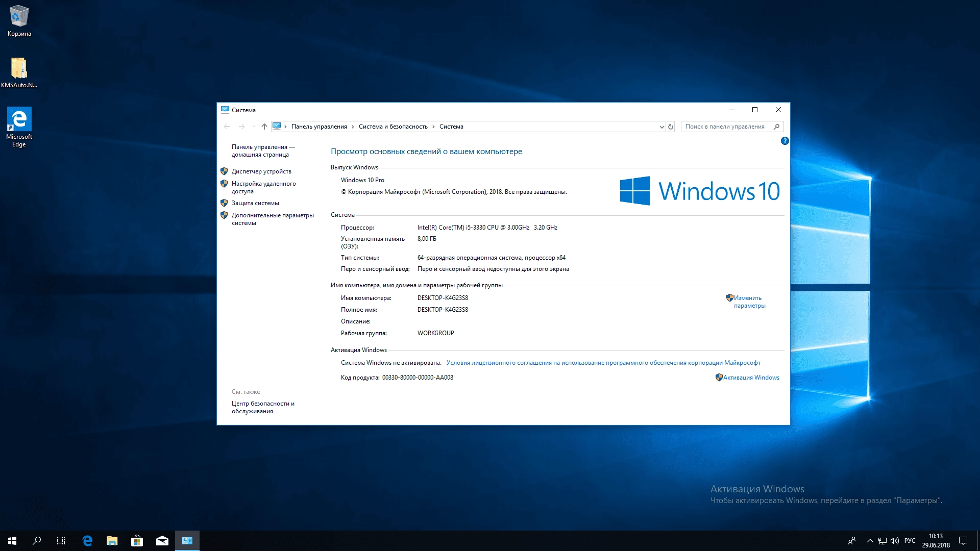Select the Windows 10 Pro edition text
980x551 pixels.
point(362,180)
